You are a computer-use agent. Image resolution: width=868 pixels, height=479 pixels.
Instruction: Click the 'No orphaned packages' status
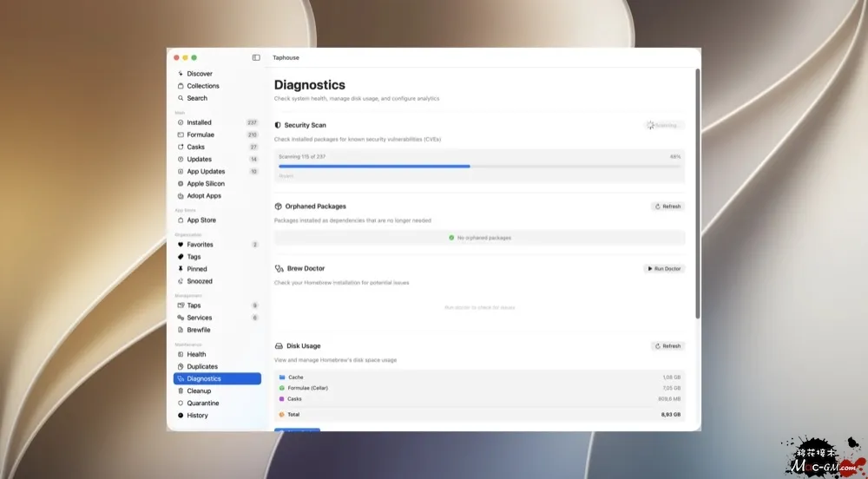480,237
